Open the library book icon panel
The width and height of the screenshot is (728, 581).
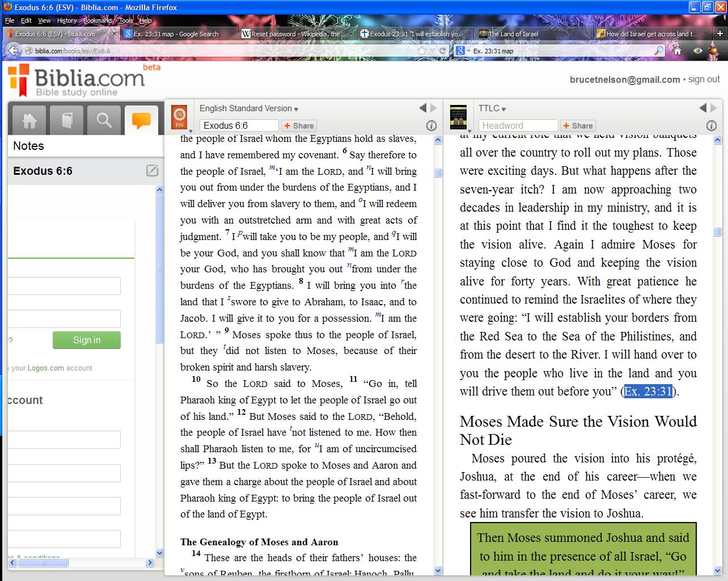[66, 120]
